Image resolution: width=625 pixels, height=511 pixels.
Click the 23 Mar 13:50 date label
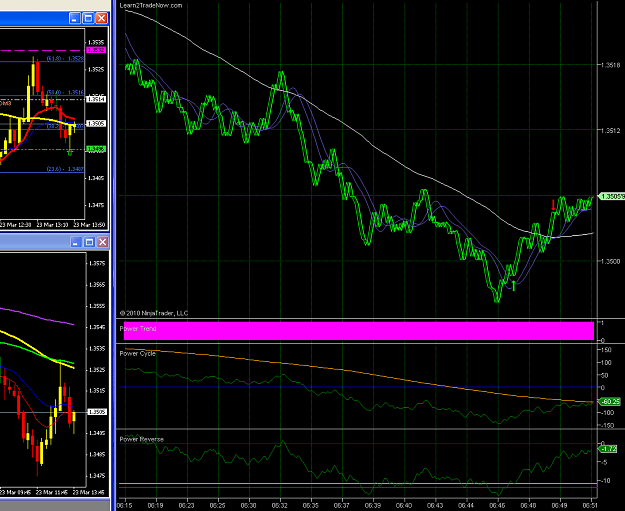[90, 225]
